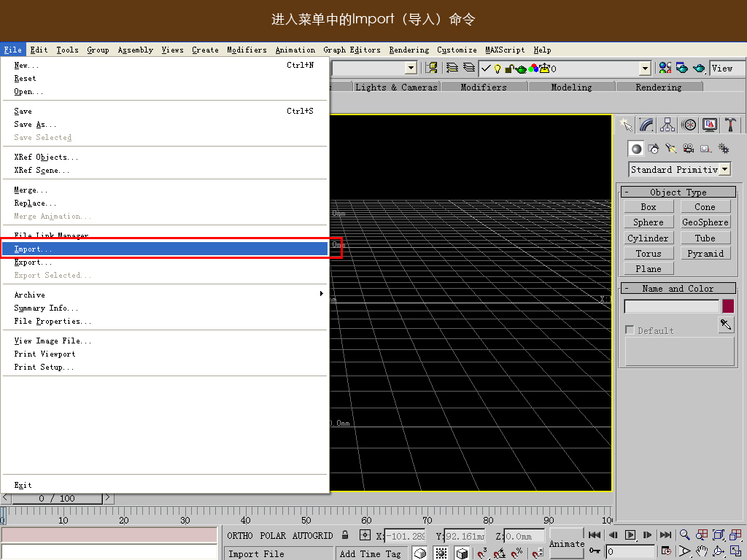Toggle the angle snap magnet
The height and width of the screenshot is (560, 747).
point(500,553)
